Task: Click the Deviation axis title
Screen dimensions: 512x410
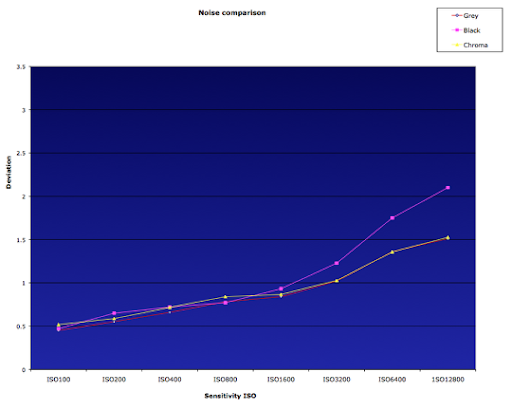Action: [x=9, y=173]
